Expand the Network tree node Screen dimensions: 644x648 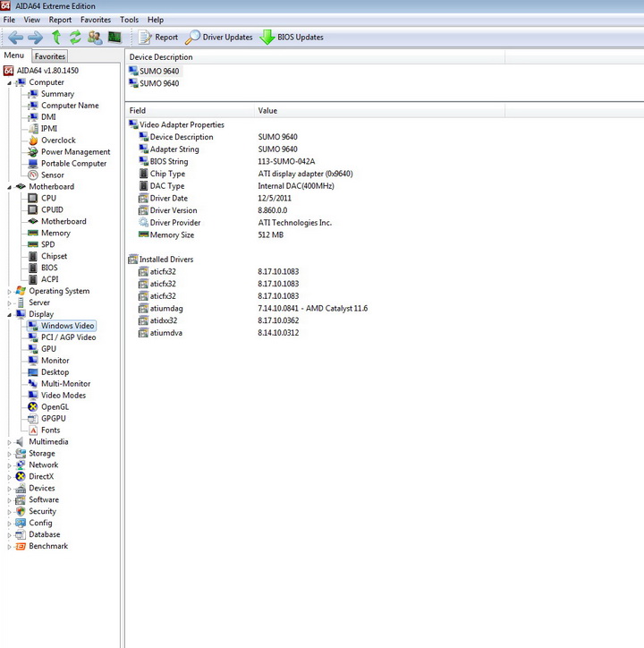[x=9, y=465]
